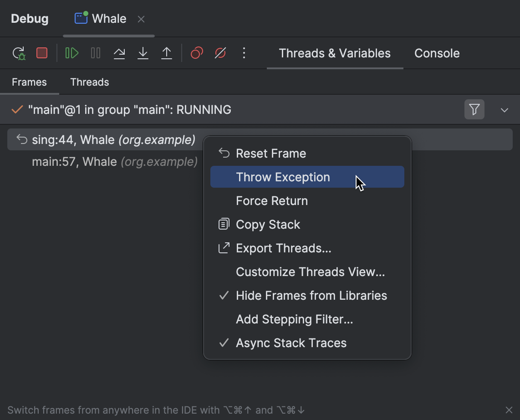Toggle Async Stack Traces option
The width and height of the screenshot is (520, 420).
pyautogui.click(x=291, y=343)
